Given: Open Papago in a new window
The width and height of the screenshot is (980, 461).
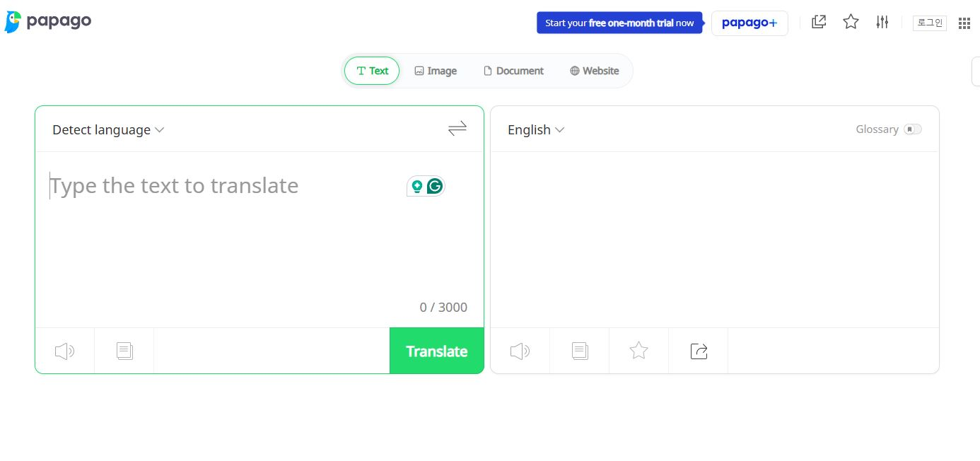Looking at the screenshot, I should click(819, 22).
